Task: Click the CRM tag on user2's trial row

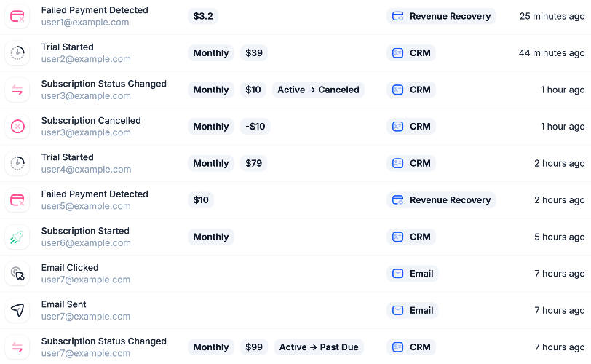Action: click(x=411, y=53)
